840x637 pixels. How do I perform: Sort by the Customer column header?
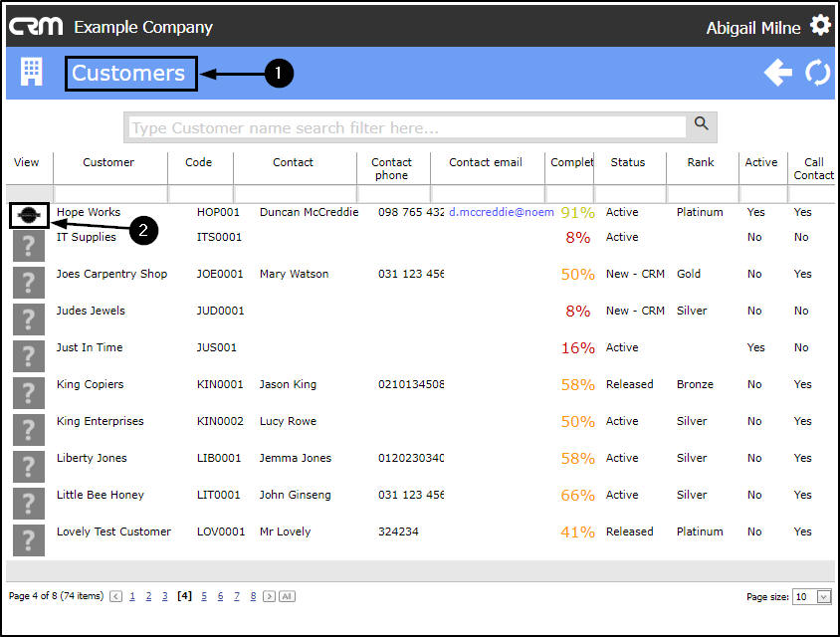click(x=108, y=162)
